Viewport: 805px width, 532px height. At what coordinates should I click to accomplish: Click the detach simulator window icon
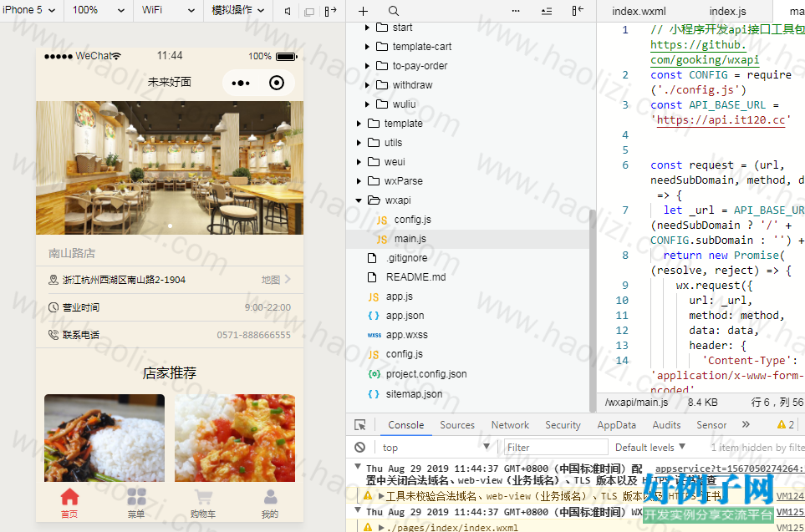tap(309, 12)
